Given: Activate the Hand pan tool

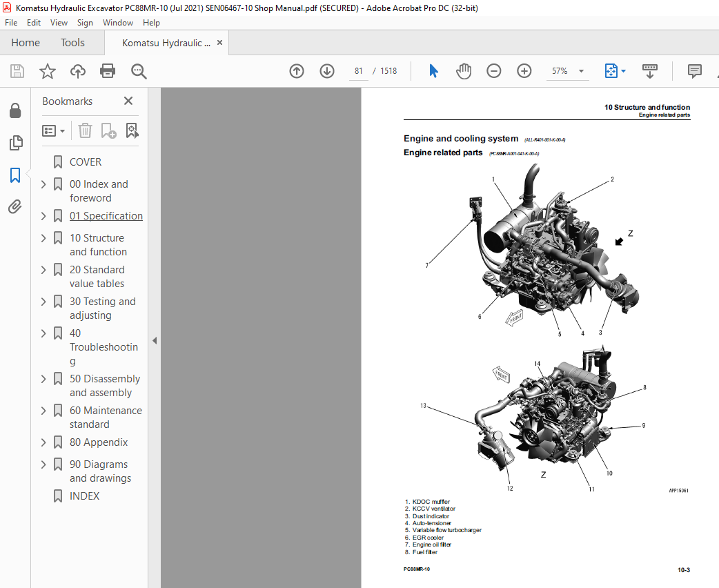Looking at the screenshot, I should (x=464, y=71).
